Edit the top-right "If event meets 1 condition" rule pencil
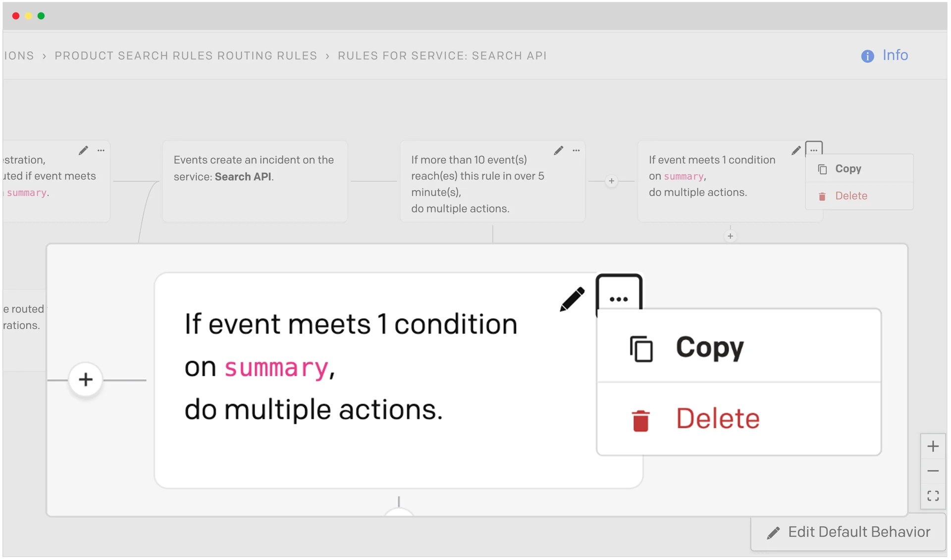This screenshot has width=951, height=560. click(x=795, y=150)
